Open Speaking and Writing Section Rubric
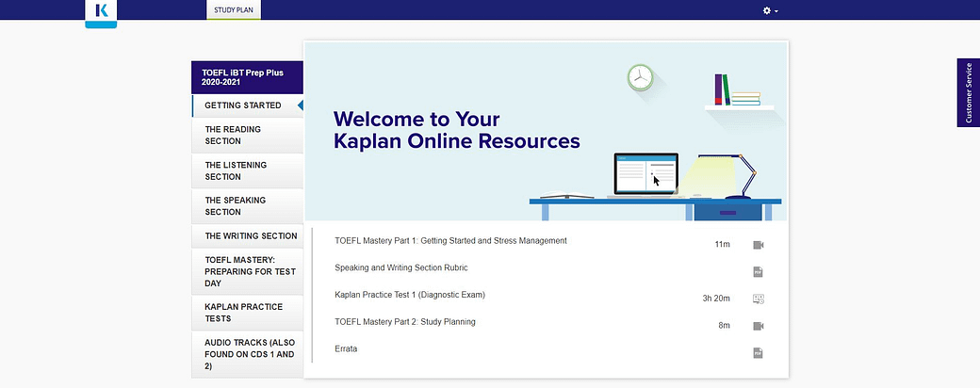980x388 pixels. click(x=401, y=267)
